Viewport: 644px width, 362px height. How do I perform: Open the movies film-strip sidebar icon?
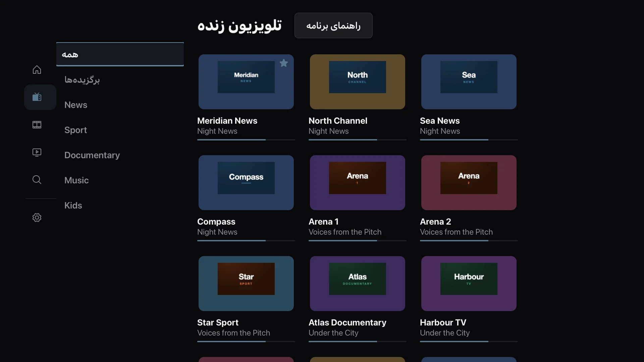click(x=37, y=125)
